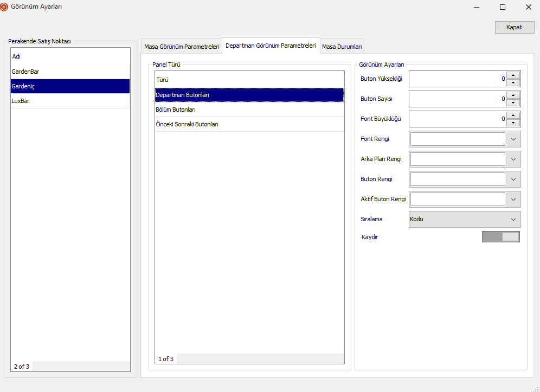Increase Buton Sayısı with up arrow
Screen dimensions: 540x392
(513, 95)
